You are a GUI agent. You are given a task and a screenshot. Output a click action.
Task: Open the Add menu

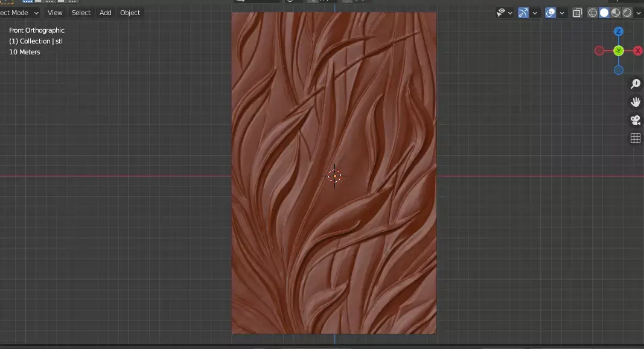(x=105, y=13)
